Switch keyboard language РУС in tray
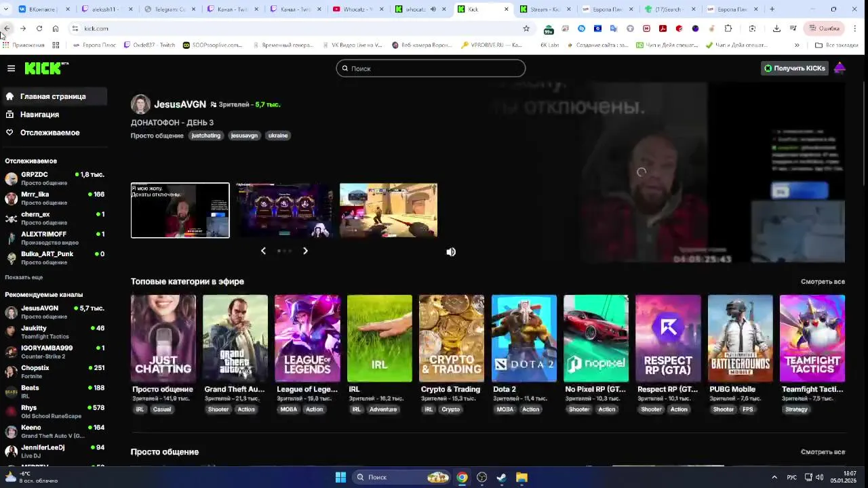 (791, 477)
